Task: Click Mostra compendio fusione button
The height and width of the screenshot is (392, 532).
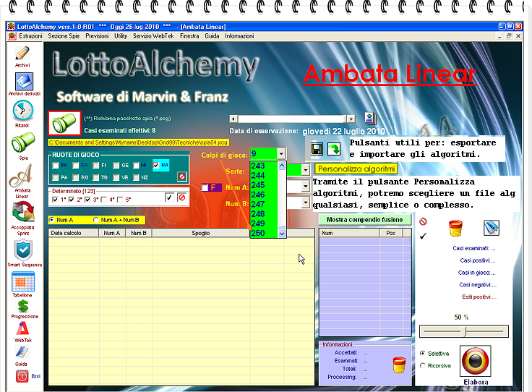Action: [x=364, y=220]
